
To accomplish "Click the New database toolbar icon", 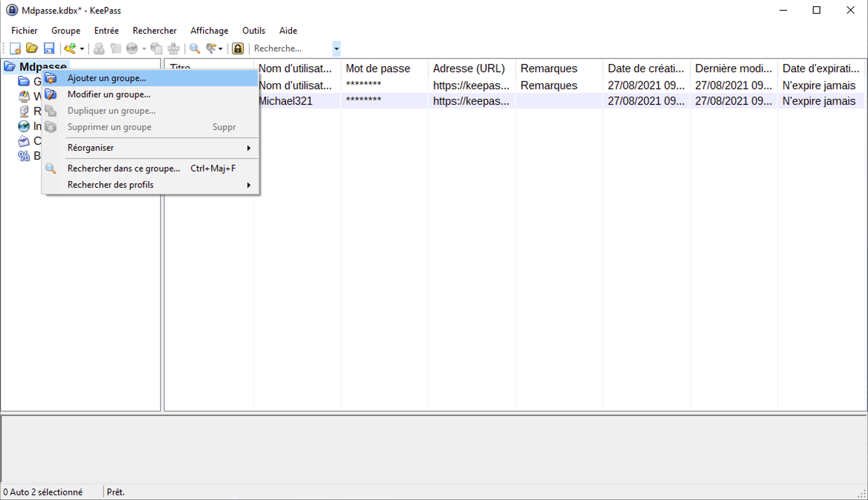I will coord(15,49).
